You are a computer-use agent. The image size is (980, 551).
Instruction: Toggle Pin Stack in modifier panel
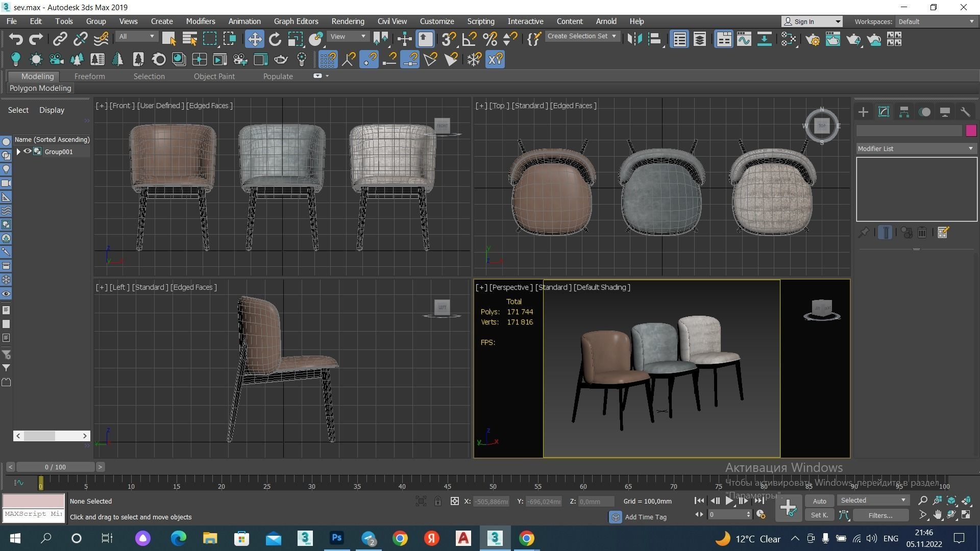(x=863, y=233)
